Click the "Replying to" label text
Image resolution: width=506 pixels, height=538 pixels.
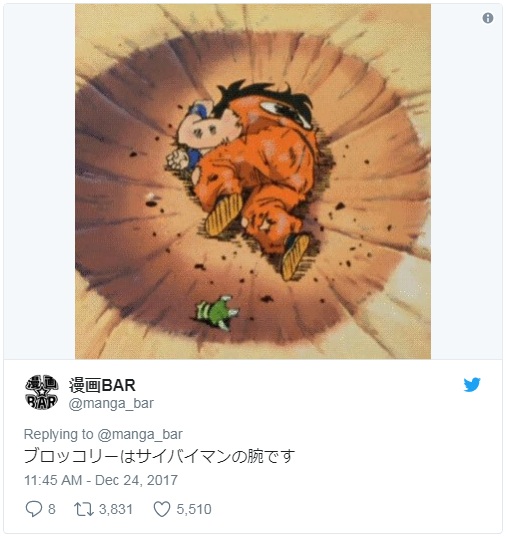pos(58,434)
